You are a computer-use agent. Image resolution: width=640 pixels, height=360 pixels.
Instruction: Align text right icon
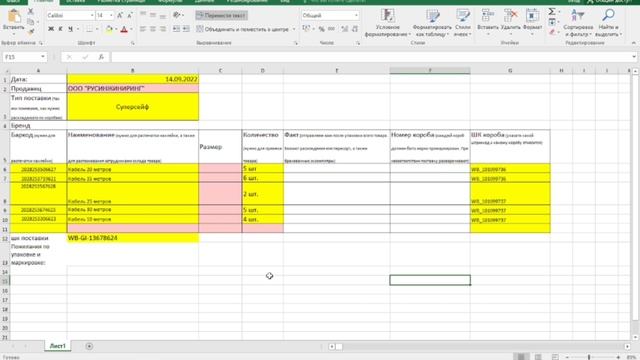tap(162, 29)
